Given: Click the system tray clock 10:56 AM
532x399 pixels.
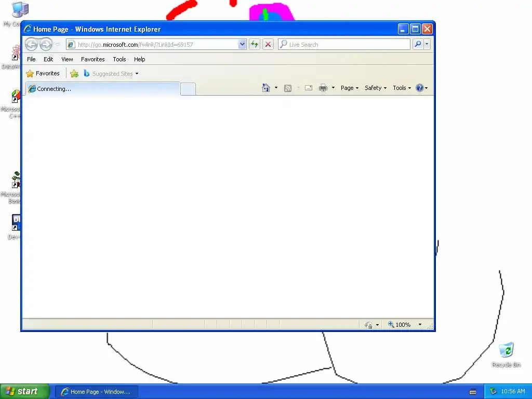Looking at the screenshot, I should point(513,392).
